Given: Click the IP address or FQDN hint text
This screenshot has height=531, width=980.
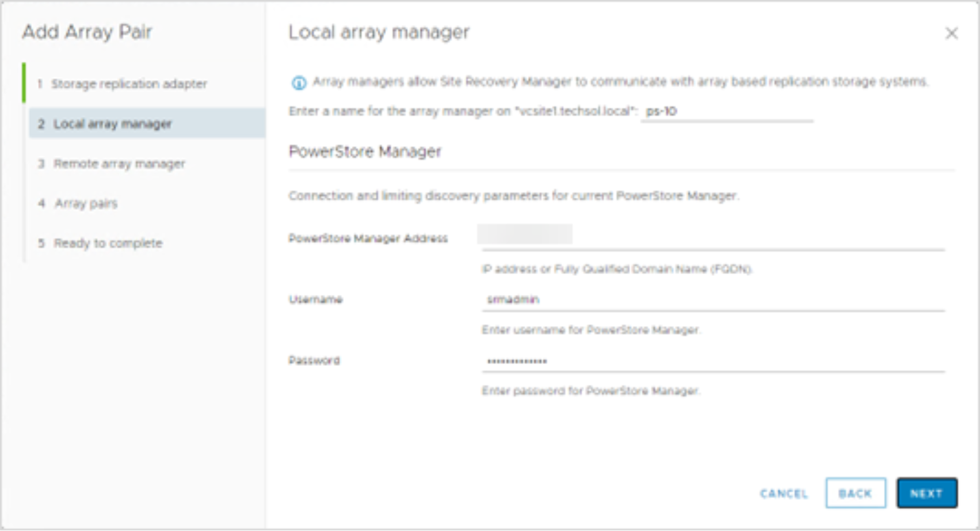Looking at the screenshot, I should (x=617, y=269).
